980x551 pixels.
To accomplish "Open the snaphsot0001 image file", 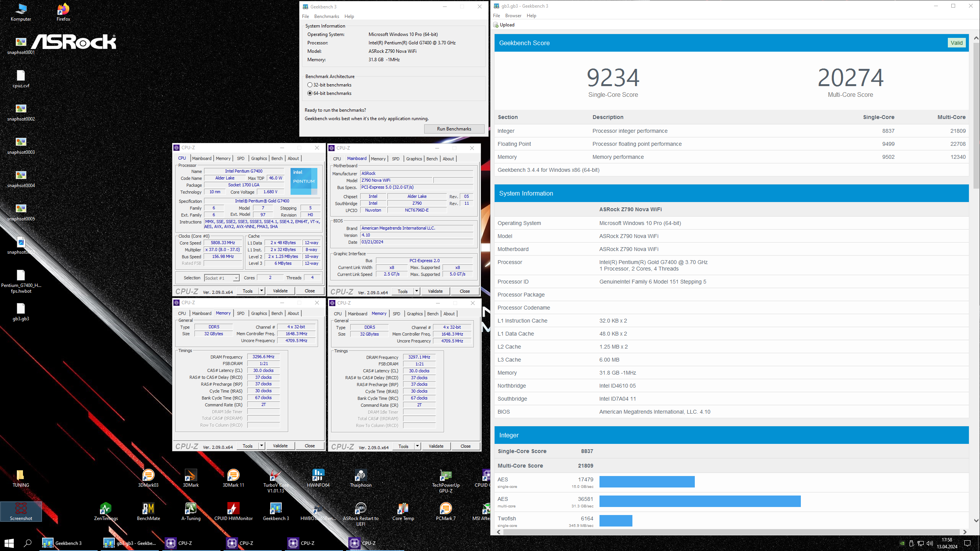I will tap(21, 46).
